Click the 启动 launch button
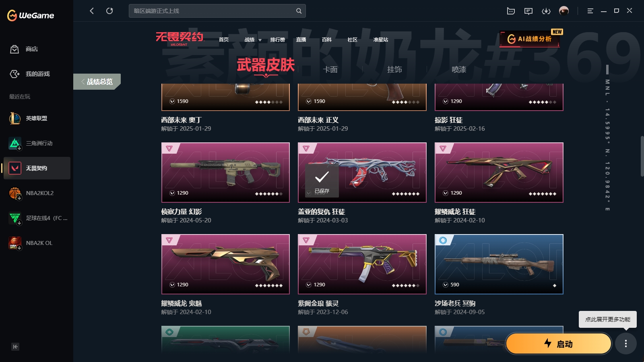This screenshot has width=644, height=362. click(558, 343)
